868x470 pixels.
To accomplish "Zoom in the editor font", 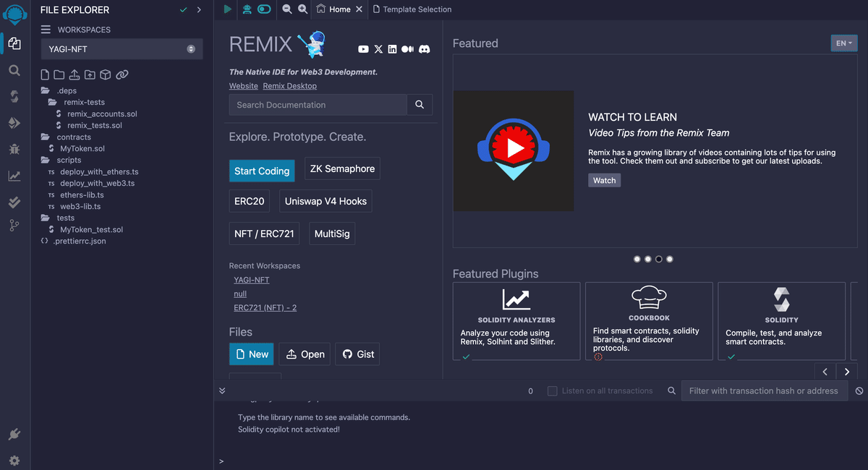I will pyautogui.click(x=302, y=9).
